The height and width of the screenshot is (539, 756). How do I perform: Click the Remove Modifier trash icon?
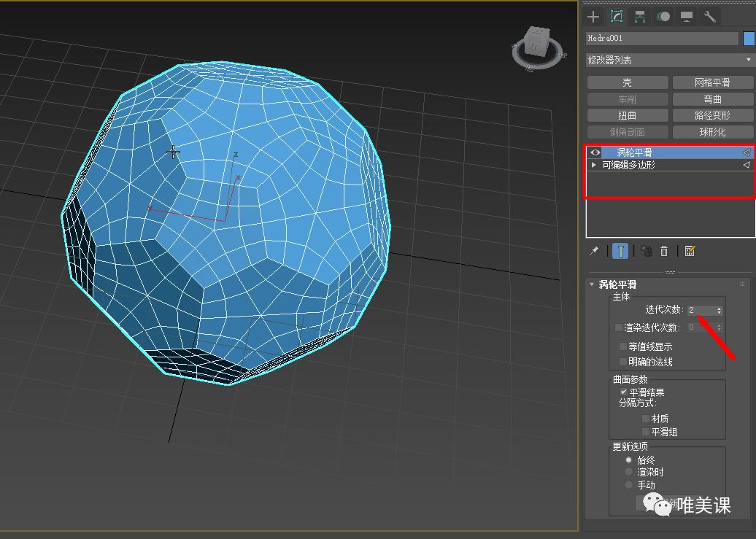point(664,250)
